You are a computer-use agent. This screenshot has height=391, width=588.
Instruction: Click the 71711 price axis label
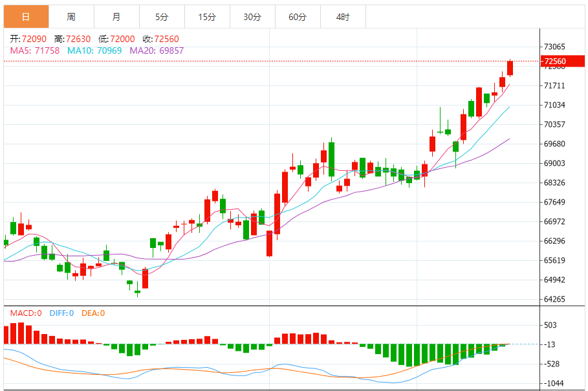[x=554, y=85]
